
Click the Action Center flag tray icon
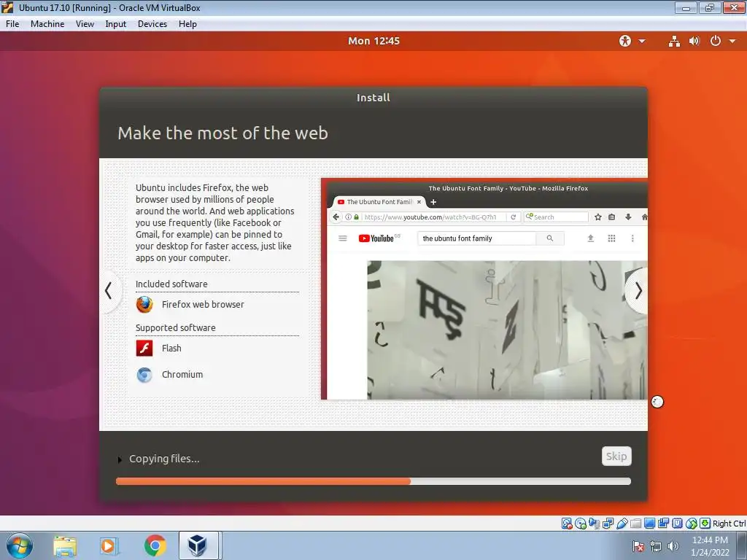[638, 546]
